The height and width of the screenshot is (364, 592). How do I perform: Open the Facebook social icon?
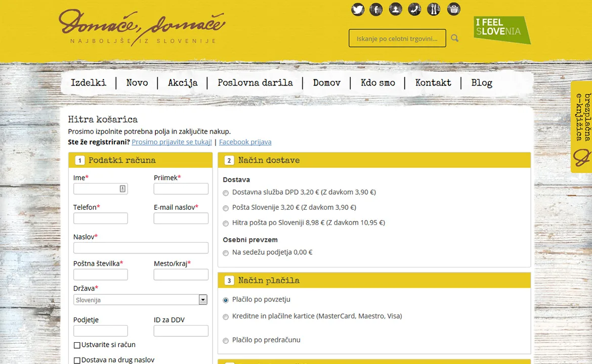(x=376, y=9)
